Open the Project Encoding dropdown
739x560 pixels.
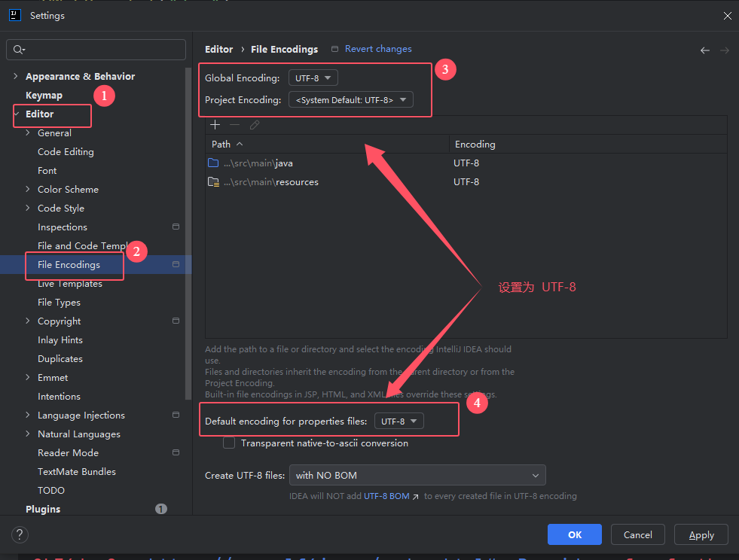[x=350, y=100]
